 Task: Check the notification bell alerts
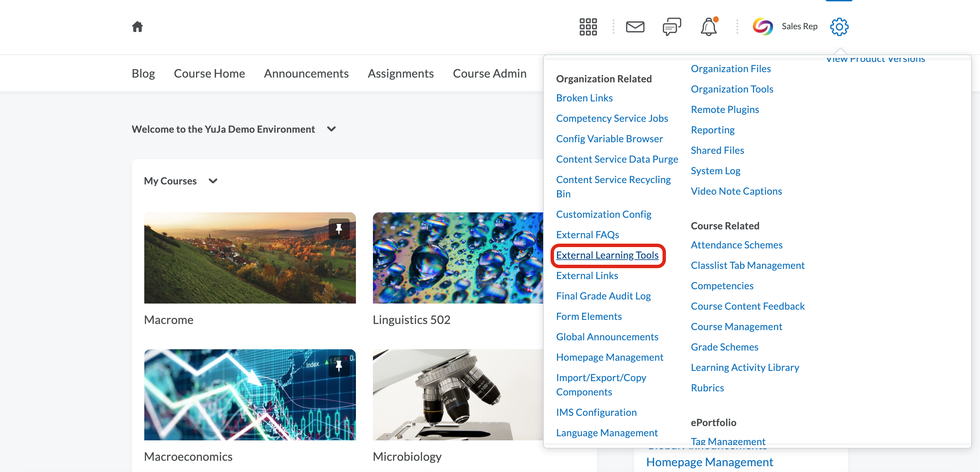[x=709, y=26]
